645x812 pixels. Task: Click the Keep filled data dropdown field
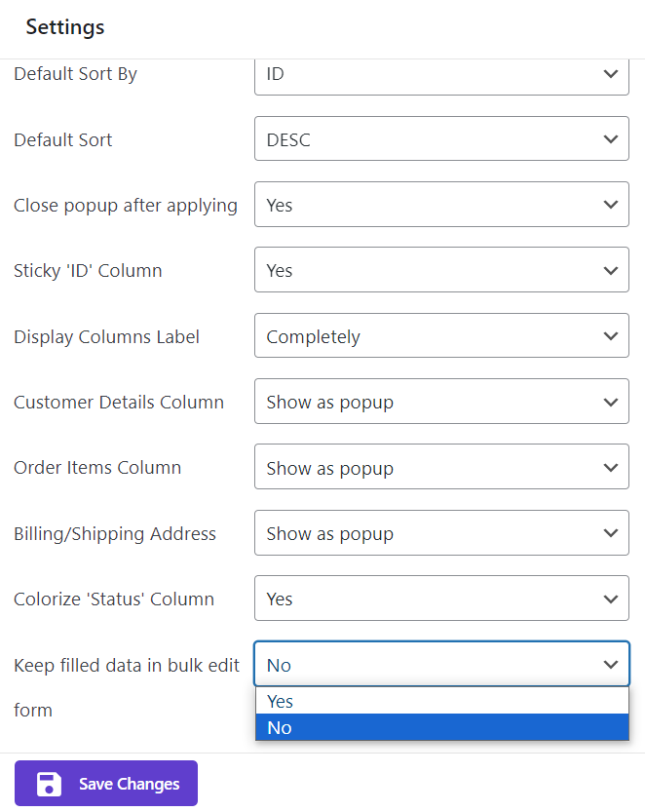point(440,665)
